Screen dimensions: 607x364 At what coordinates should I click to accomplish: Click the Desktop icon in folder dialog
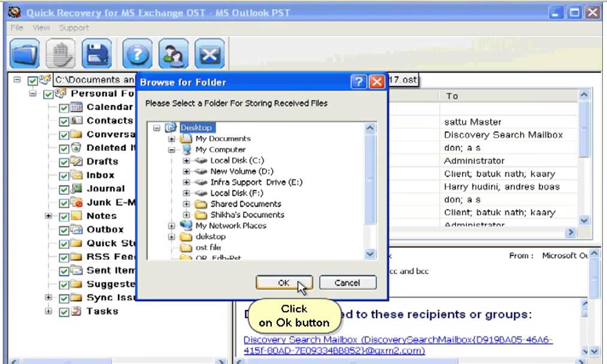click(171, 128)
